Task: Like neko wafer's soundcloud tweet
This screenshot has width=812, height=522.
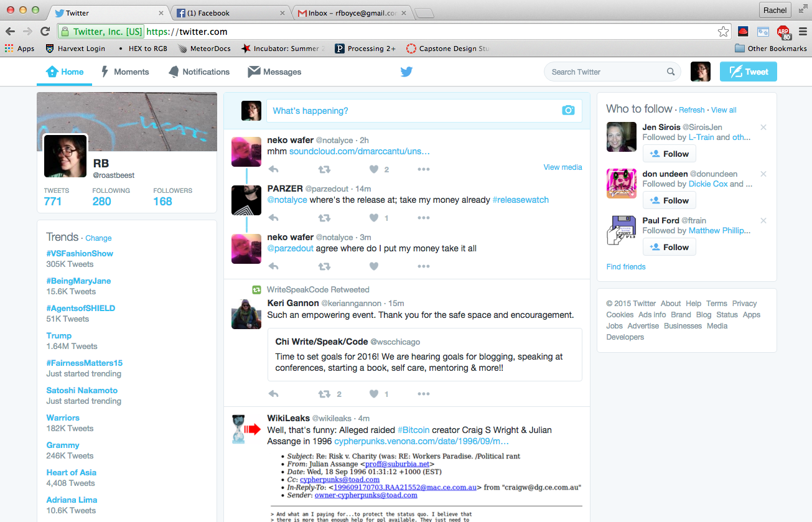Action: tap(374, 169)
